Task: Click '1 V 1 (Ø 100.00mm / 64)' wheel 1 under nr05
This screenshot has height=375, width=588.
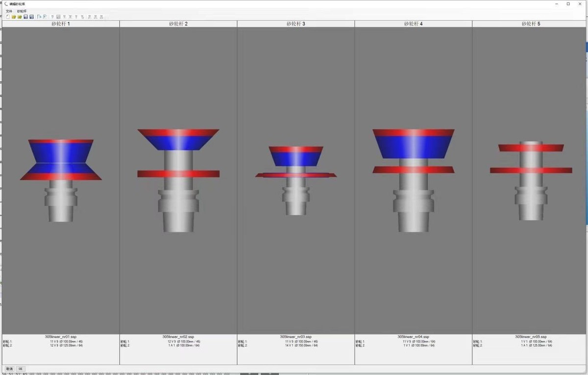Action: [x=537, y=342]
